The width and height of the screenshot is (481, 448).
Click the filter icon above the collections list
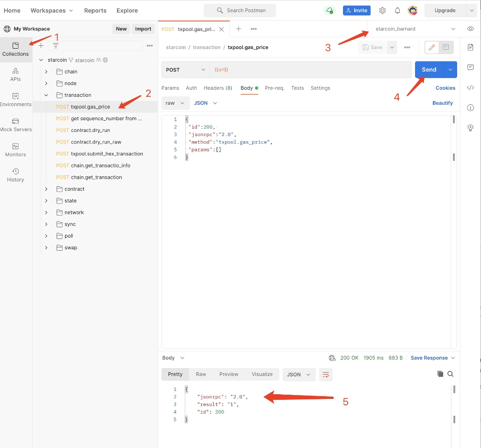[x=56, y=46]
